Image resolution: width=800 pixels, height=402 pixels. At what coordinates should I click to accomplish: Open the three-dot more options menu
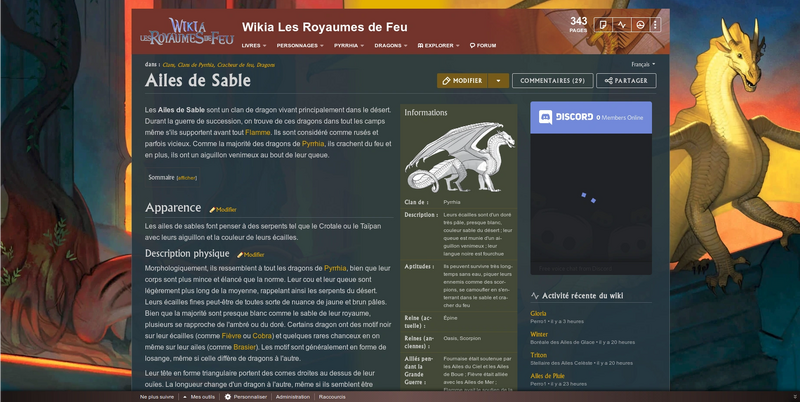(656, 24)
